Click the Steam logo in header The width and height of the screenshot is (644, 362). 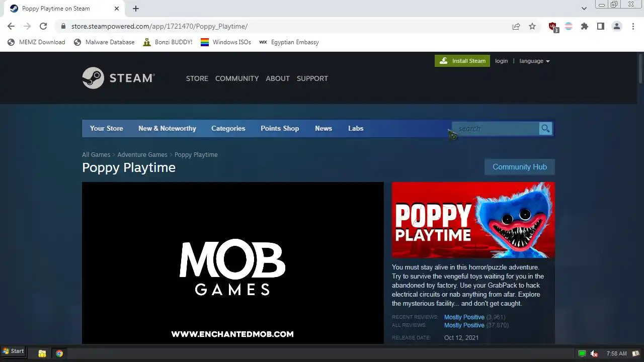[118, 78]
